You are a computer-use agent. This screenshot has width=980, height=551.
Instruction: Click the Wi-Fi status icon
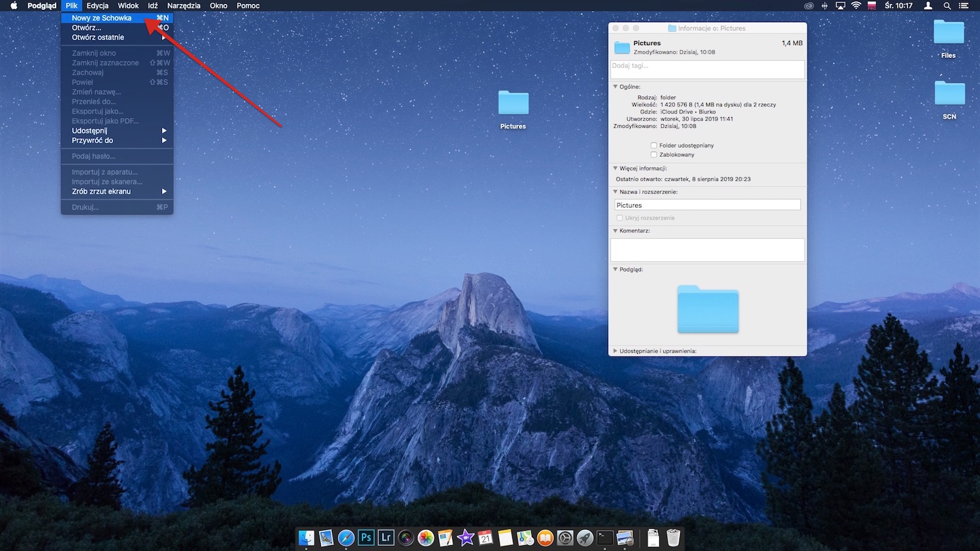(x=856, y=6)
